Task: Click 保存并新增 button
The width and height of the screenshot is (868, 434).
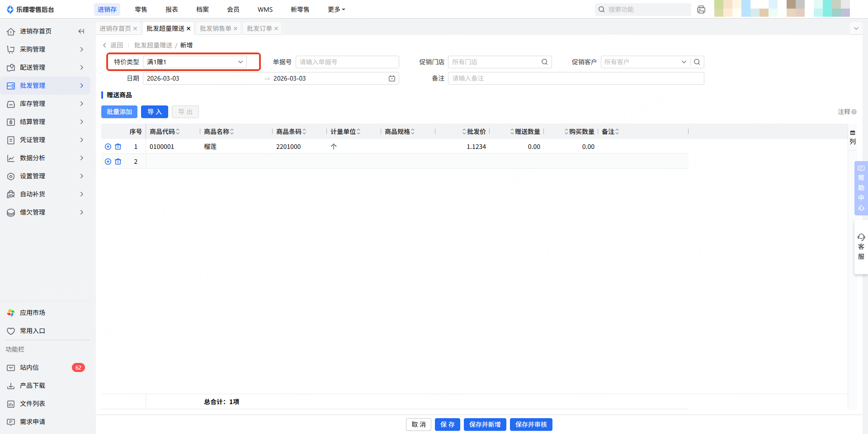Action: pyautogui.click(x=485, y=424)
